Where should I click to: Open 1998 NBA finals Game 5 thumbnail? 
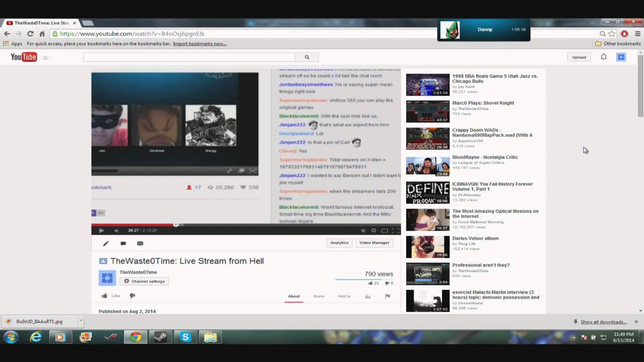point(428,85)
